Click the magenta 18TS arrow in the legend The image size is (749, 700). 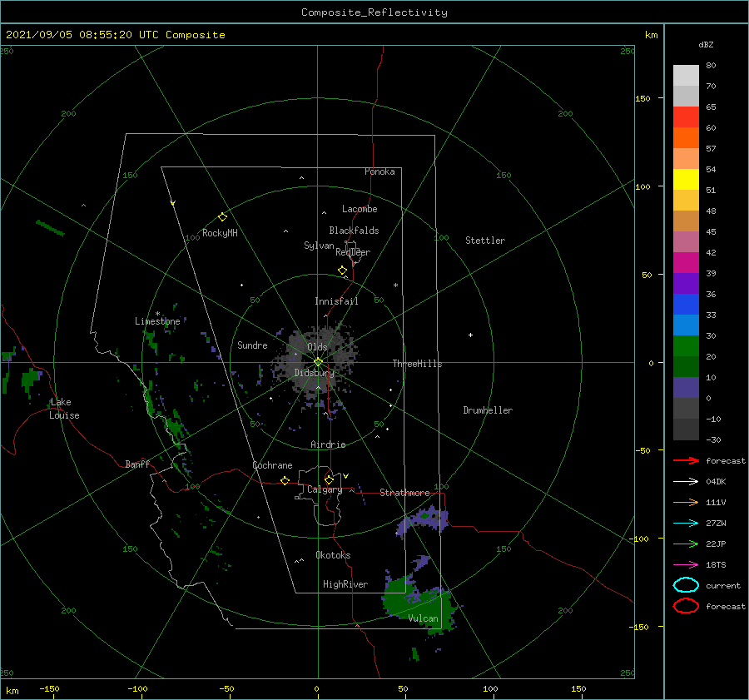(686, 565)
